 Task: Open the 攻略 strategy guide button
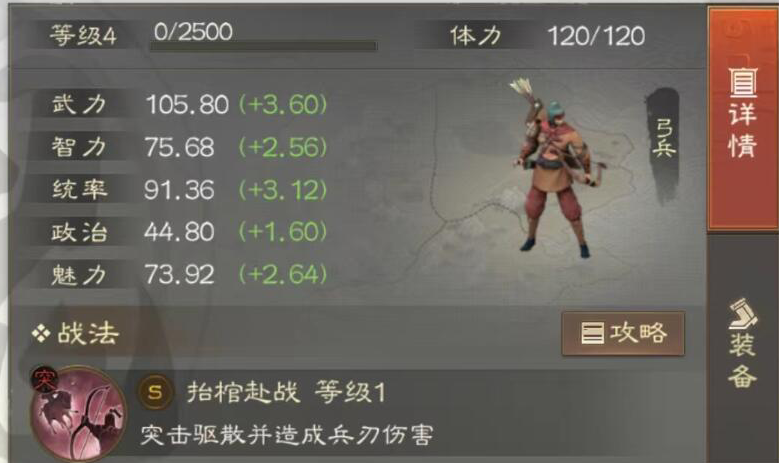pos(623,333)
